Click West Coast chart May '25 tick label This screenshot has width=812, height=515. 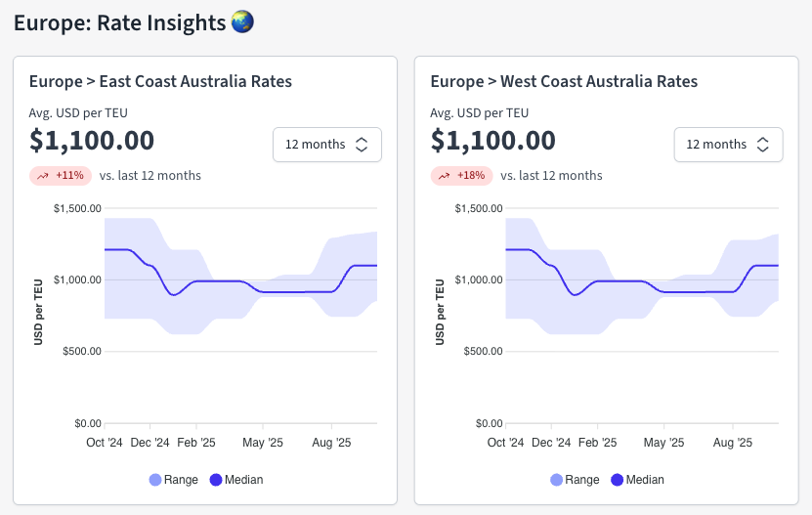tap(663, 443)
